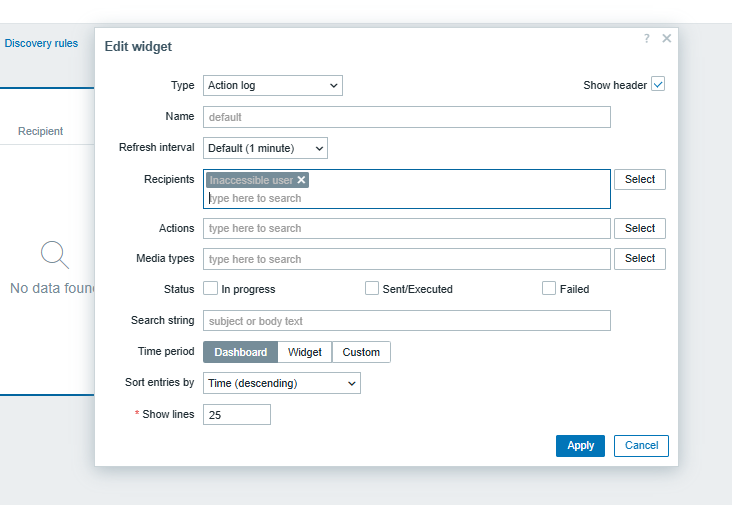
Task: Click the magnifier No data icon
Action: (x=55, y=255)
